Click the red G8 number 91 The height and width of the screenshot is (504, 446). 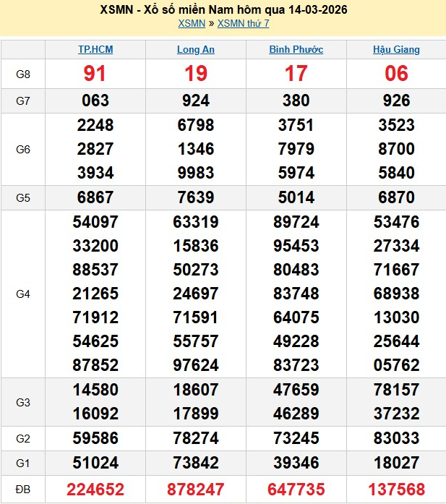95,74
